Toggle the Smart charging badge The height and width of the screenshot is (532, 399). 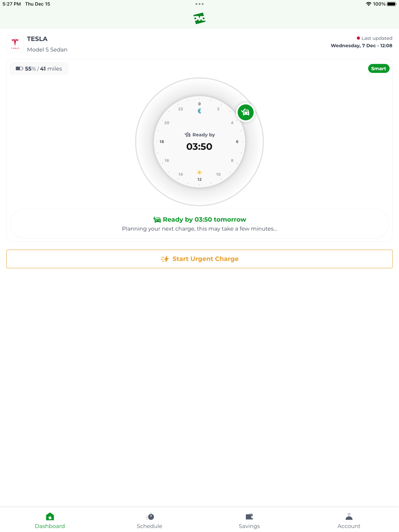click(378, 69)
